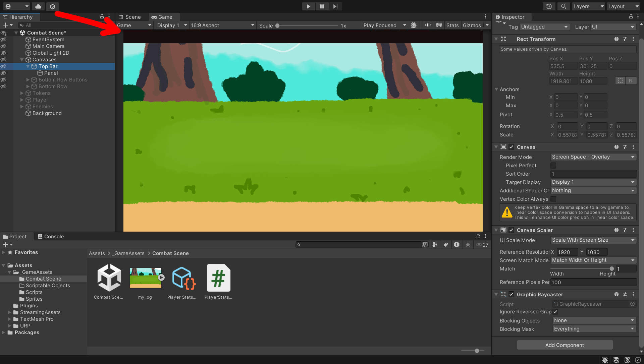Click the Add Component button
The image size is (644, 364).
point(565,345)
